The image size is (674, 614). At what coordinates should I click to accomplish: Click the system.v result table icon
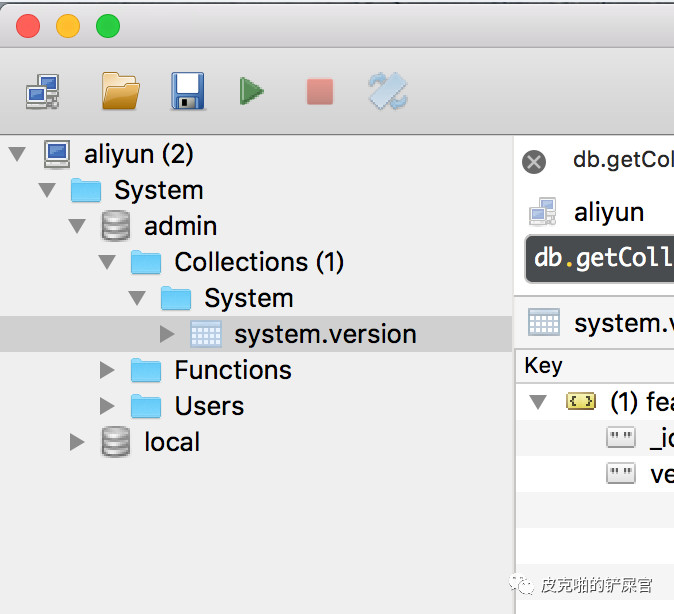click(544, 322)
